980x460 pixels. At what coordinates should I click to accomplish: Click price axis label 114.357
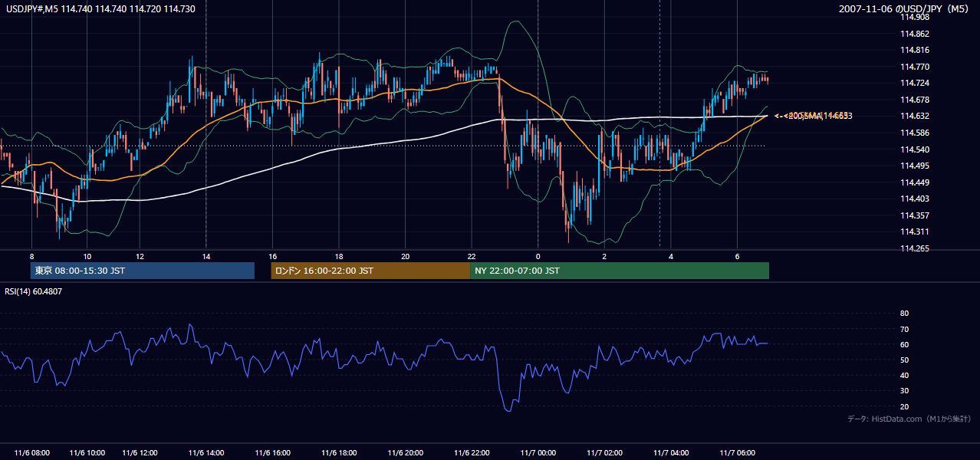click(x=915, y=215)
